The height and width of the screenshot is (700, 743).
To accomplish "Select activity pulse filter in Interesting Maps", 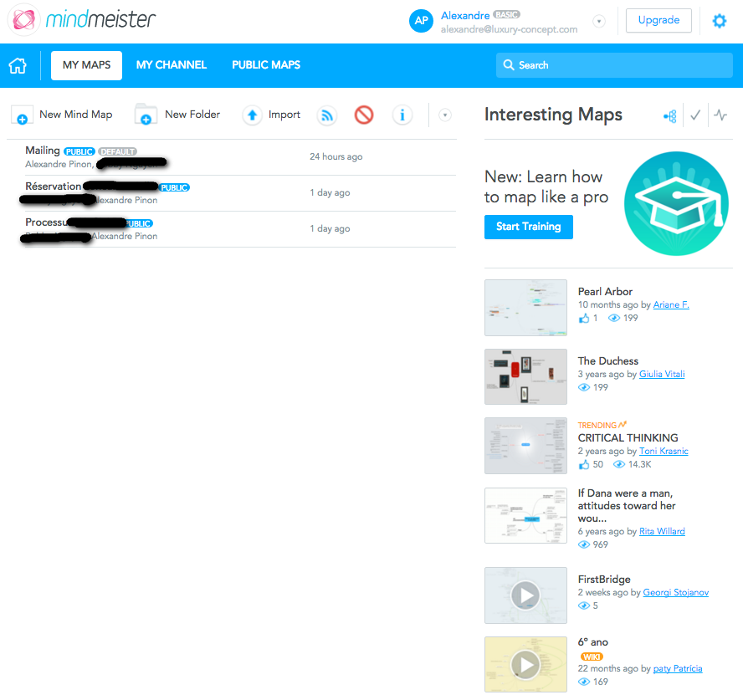I will pyautogui.click(x=720, y=115).
